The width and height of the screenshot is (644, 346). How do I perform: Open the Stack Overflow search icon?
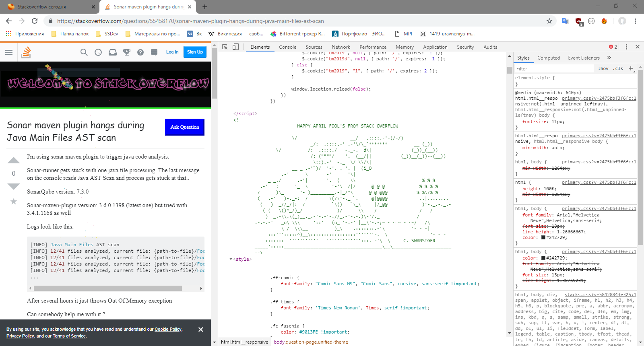84,52
